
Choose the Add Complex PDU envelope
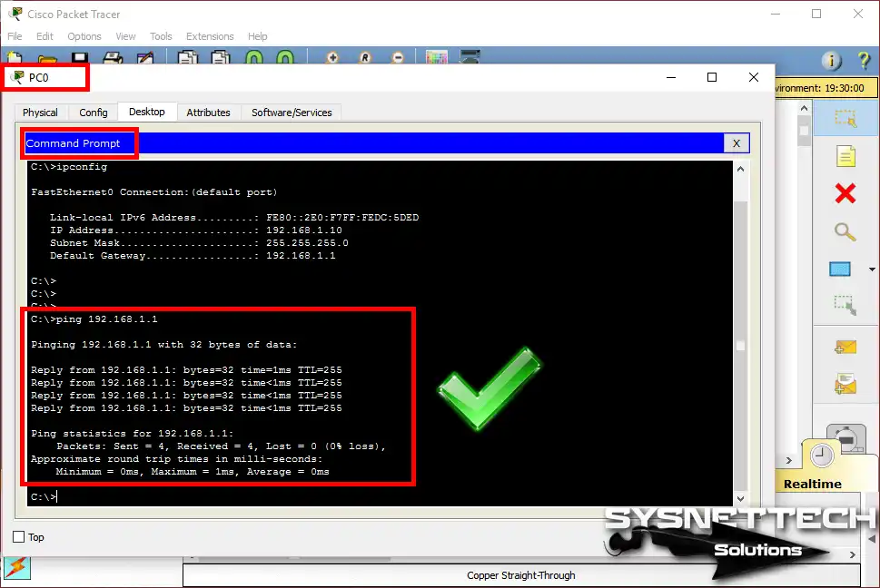(x=845, y=384)
